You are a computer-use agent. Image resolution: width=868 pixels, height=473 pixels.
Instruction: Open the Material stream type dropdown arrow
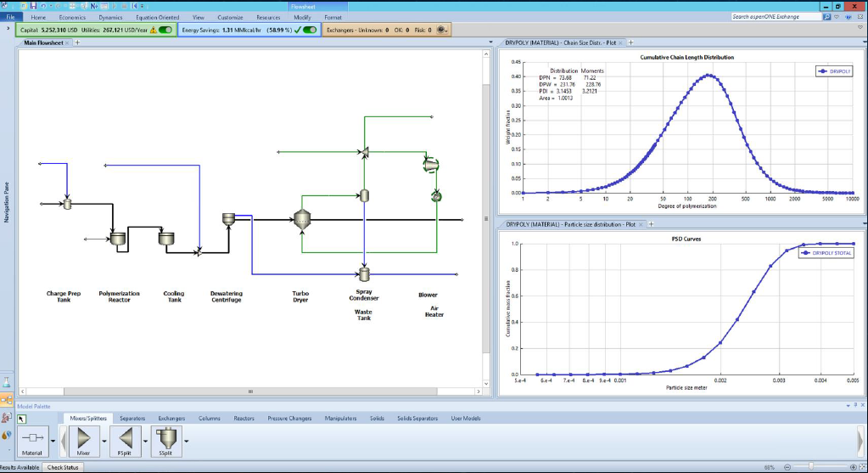coord(53,441)
